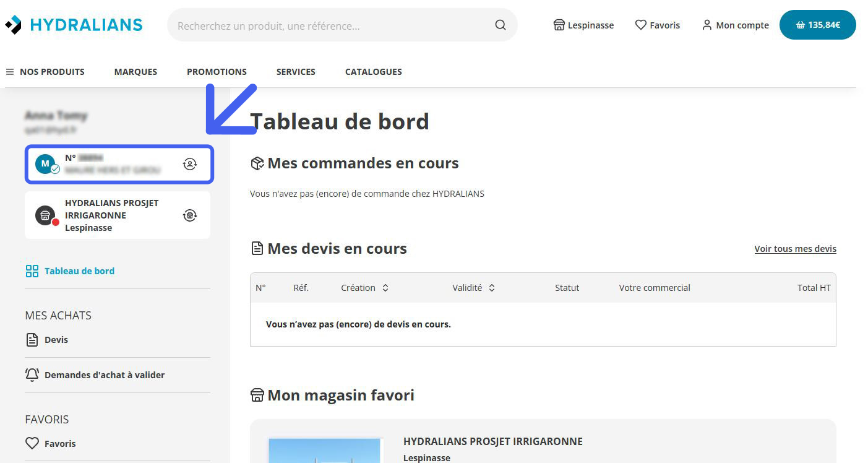Click the Tableau de bord page title
This screenshot has width=868, height=463.
[x=340, y=121]
